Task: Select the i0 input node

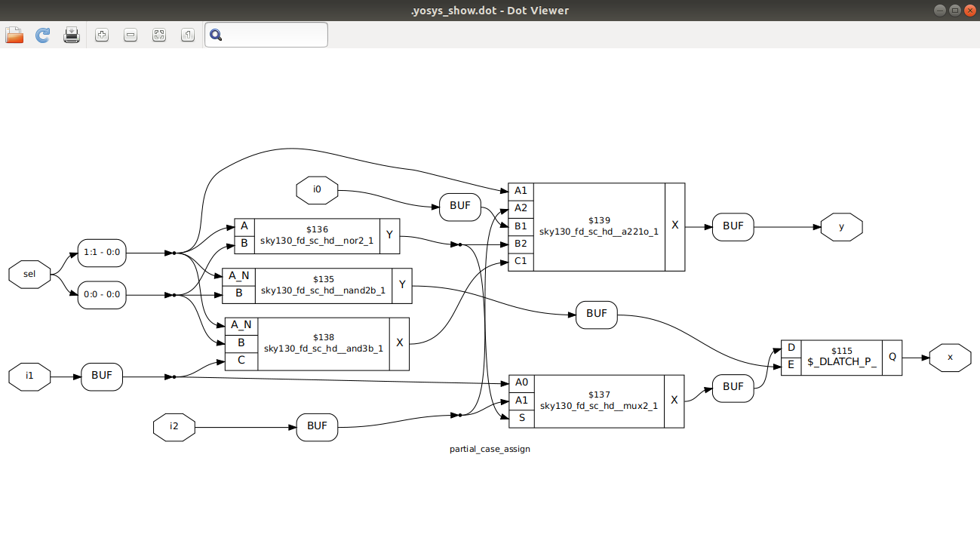Action: click(x=317, y=190)
